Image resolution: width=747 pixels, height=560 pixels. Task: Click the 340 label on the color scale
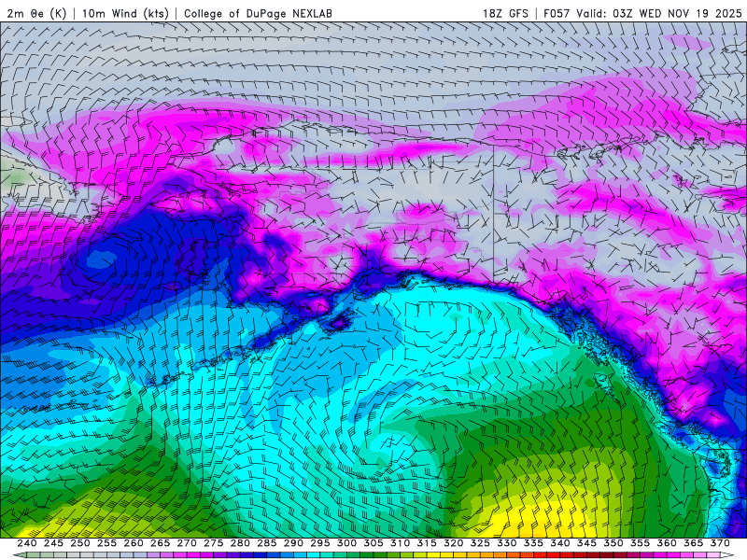560,543
